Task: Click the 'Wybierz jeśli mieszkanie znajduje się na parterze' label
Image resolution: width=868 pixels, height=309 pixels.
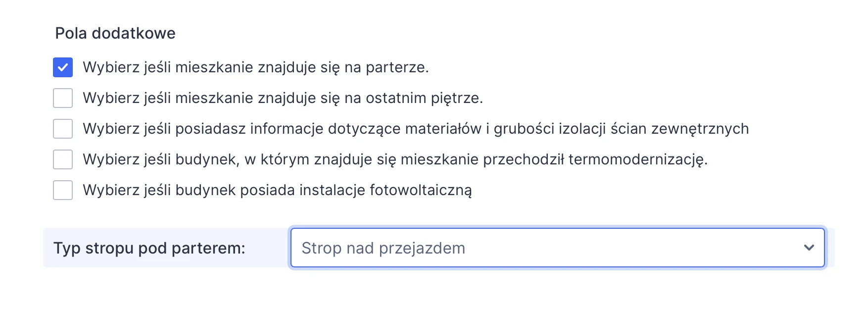Action: coord(257,67)
